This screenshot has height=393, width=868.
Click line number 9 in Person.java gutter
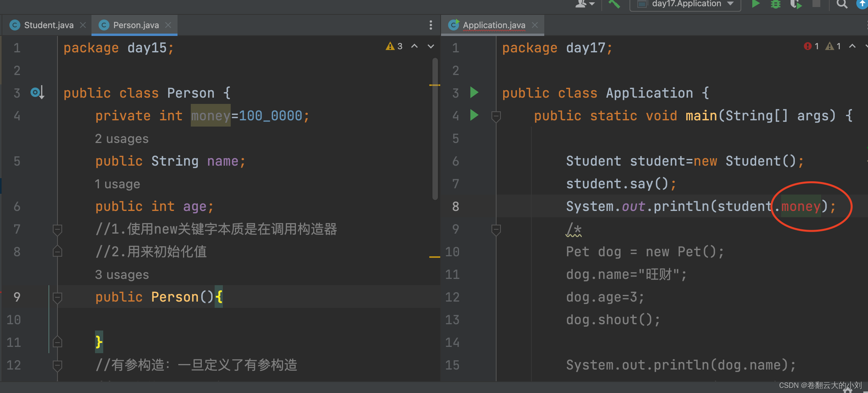click(x=17, y=297)
